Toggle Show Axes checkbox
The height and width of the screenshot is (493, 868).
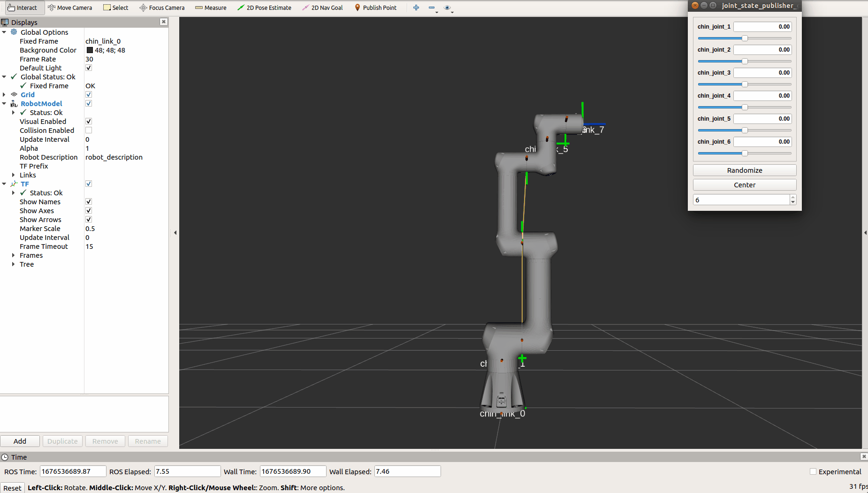pos(89,210)
